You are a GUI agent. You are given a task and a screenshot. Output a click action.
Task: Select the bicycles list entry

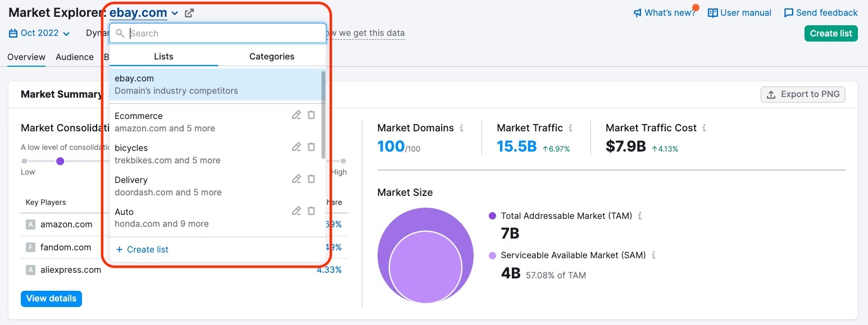[215, 154]
